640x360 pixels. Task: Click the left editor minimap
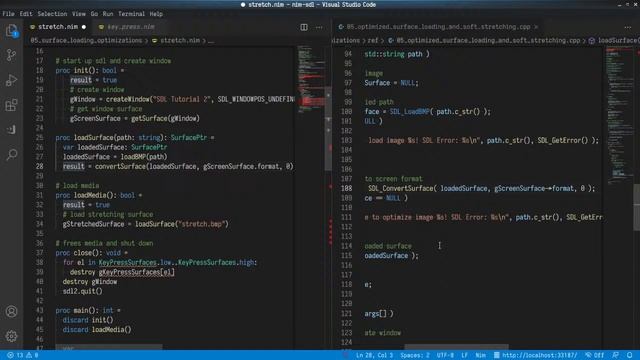point(311,80)
